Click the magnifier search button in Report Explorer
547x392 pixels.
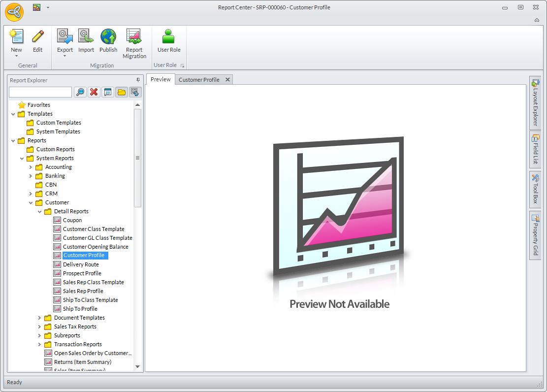80,92
